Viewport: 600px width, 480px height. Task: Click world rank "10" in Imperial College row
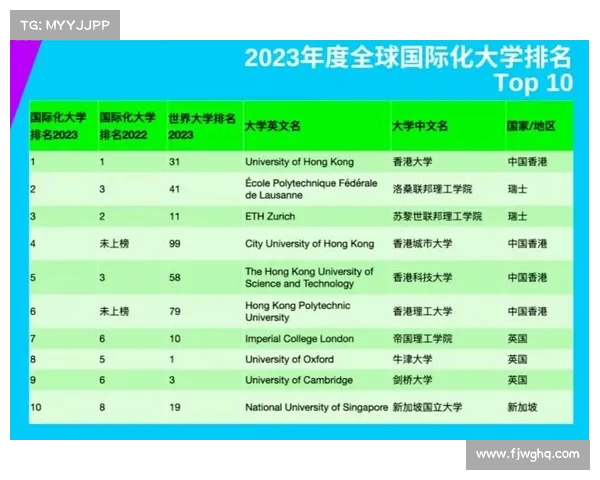[x=175, y=339]
